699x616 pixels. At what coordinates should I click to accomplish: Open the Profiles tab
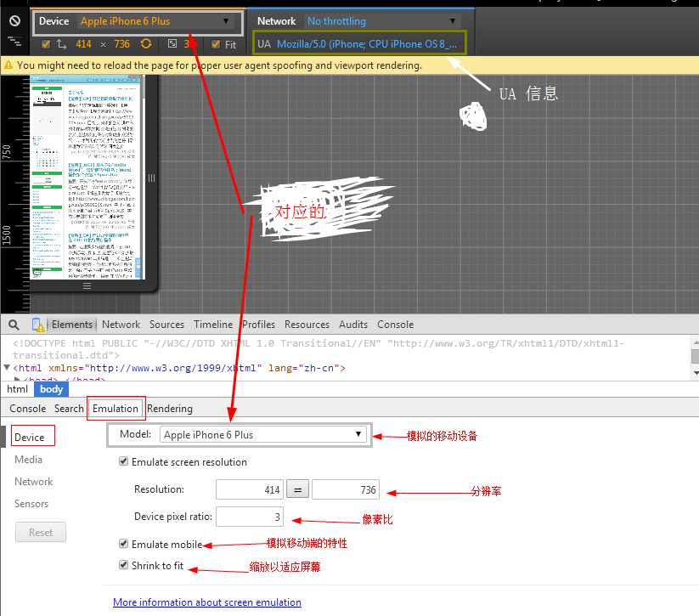coord(258,325)
